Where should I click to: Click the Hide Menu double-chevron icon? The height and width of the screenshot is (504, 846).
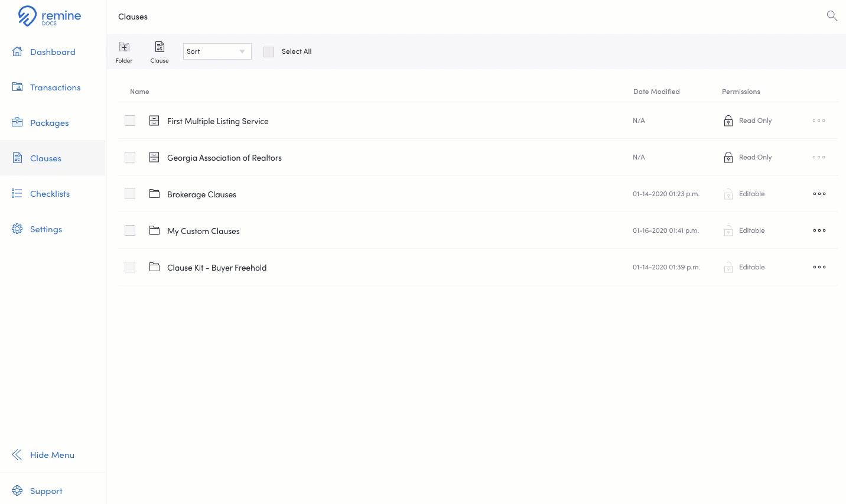(x=17, y=454)
